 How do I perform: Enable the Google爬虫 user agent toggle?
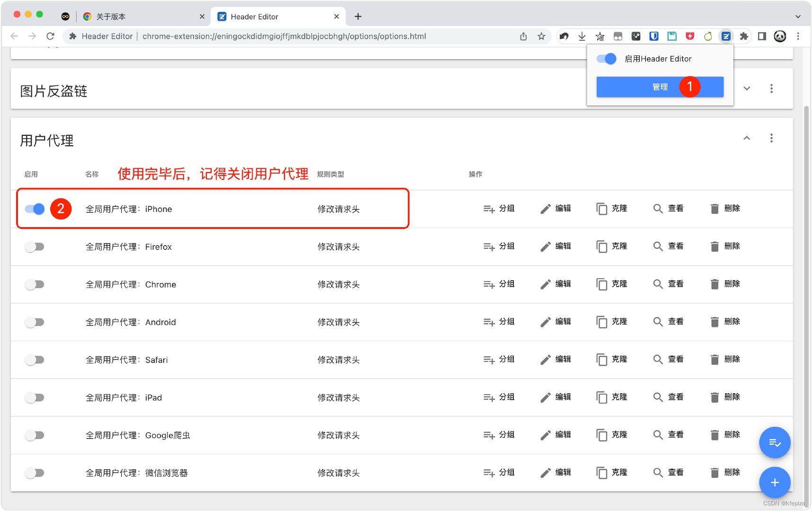coord(35,435)
